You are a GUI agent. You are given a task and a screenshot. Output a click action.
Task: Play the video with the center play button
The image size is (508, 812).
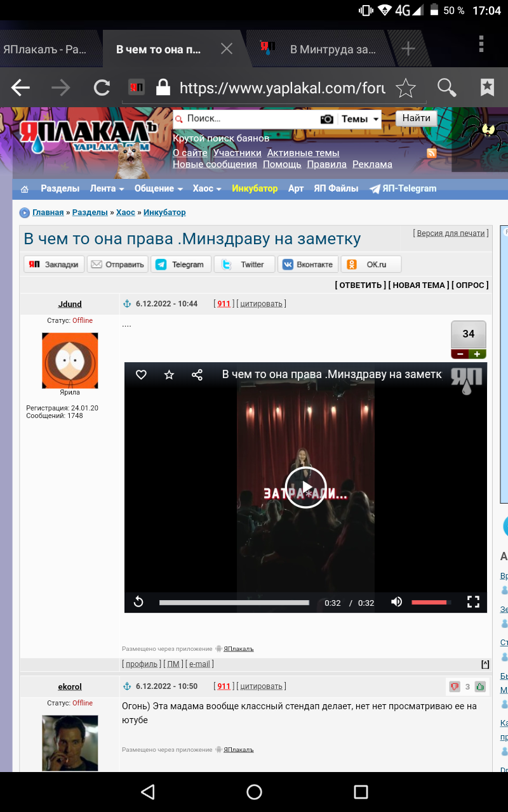305,487
